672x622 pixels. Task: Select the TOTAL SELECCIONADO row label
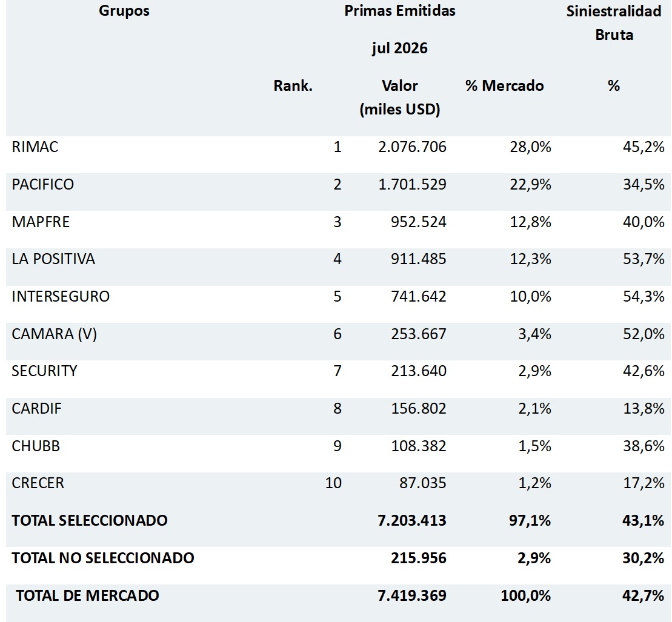(x=90, y=520)
